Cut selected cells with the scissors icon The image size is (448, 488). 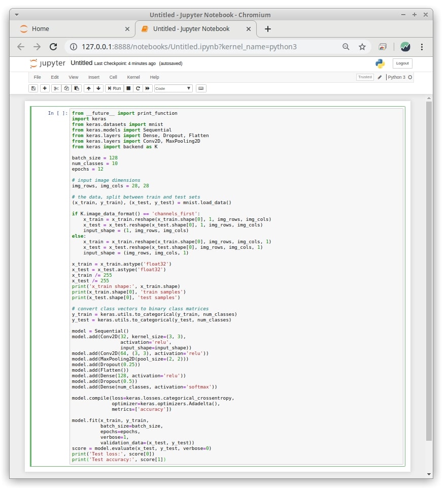point(56,88)
